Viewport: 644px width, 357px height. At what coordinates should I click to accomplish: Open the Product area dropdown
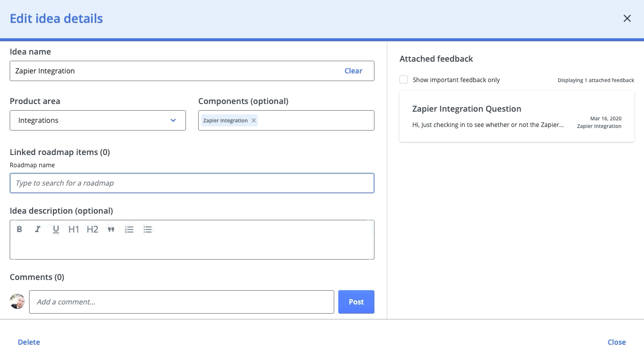(x=98, y=120)
